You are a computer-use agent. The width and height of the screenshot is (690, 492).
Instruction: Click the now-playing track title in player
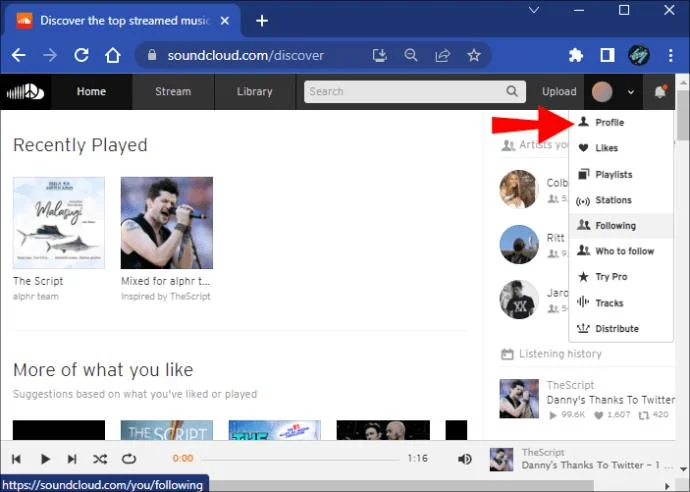click(x=597, y=466)
